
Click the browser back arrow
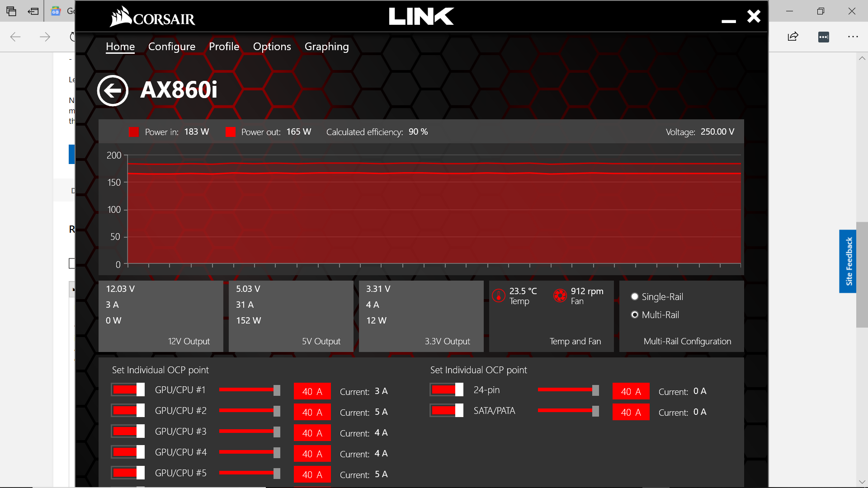[15, 37]
